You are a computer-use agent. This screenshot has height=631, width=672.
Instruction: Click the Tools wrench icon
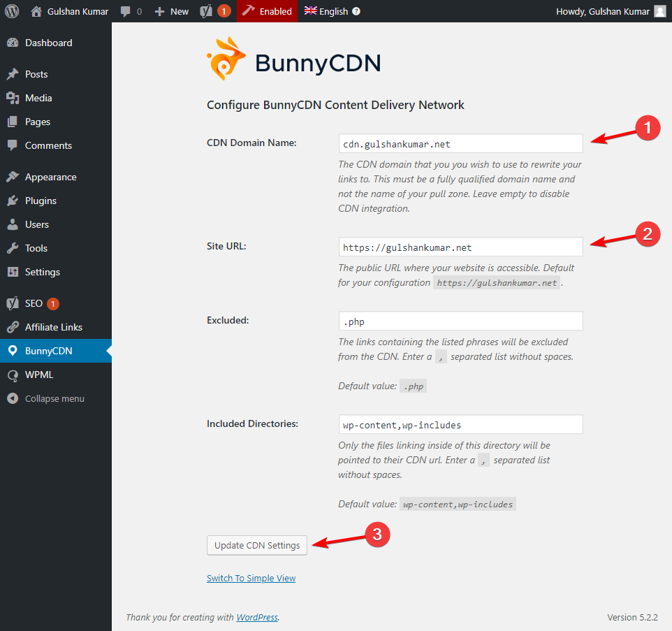[x=13, y=248]
